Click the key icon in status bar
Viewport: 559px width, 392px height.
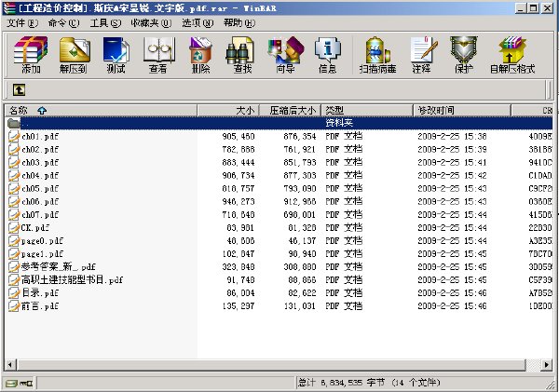26,384
